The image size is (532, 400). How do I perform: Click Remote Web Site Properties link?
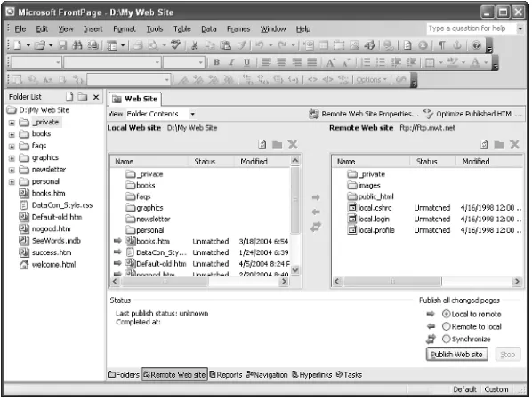pyautogui.click(x=370, y=114)
